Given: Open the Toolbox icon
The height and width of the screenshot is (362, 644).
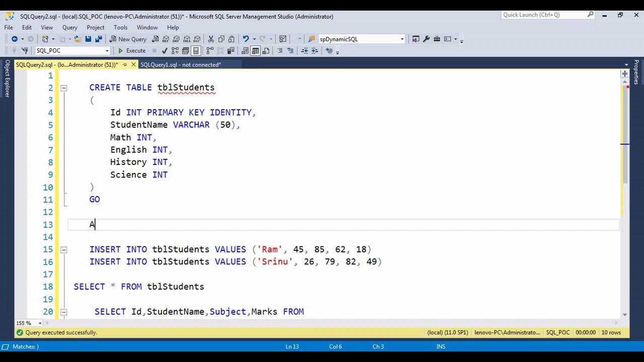Looking at the screenshot, I should [x=437, y=39].
